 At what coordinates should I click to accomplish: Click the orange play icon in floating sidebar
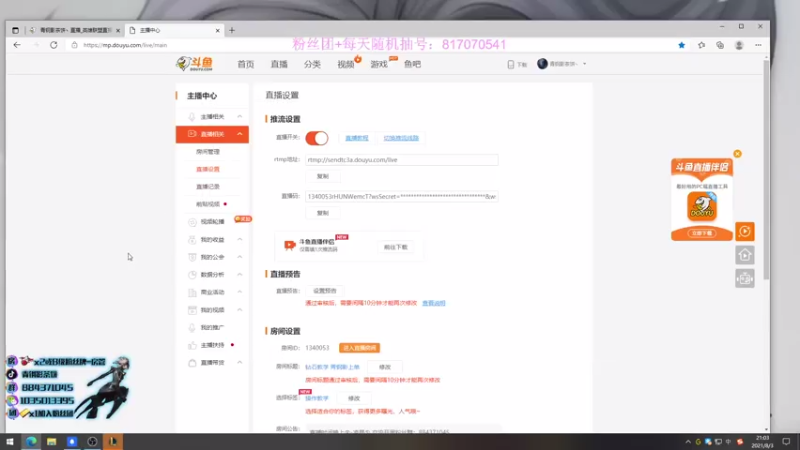point(745,232)
